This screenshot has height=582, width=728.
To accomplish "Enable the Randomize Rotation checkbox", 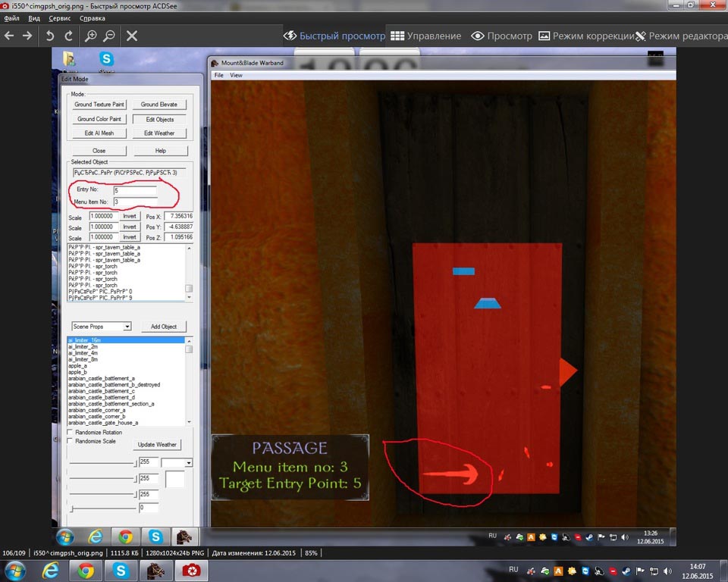I will (x=71, y=432).
